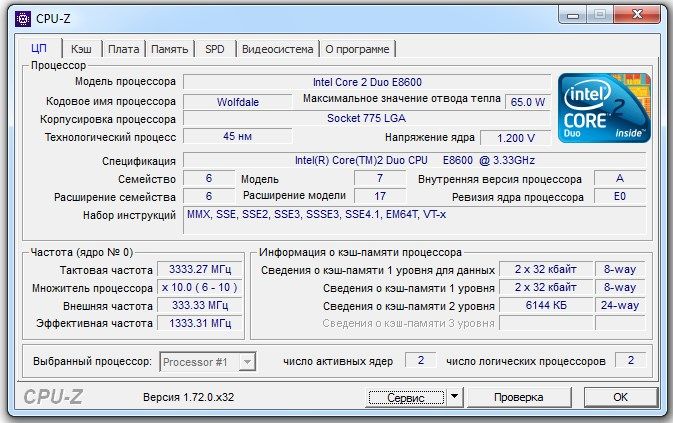Click the Версия 1.72.0.x32 version text
673x423 pixels.
[x=188, y=397]
